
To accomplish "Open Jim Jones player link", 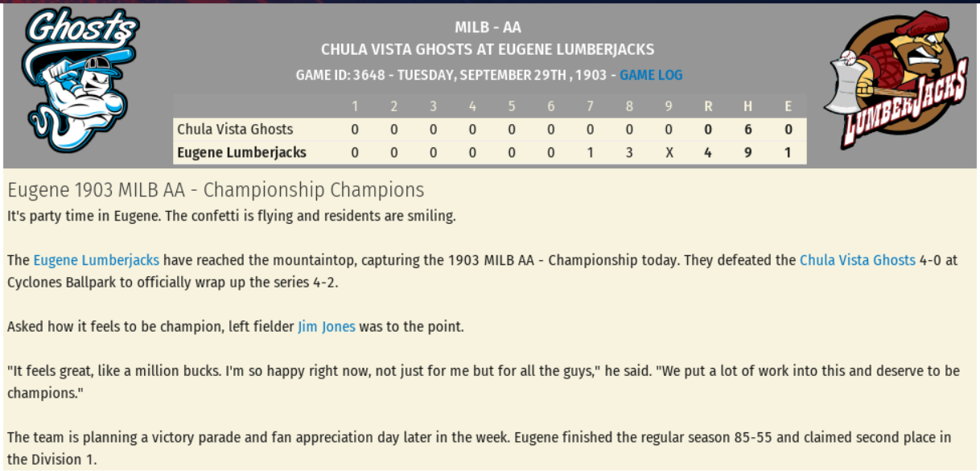I will coord(326,327).
